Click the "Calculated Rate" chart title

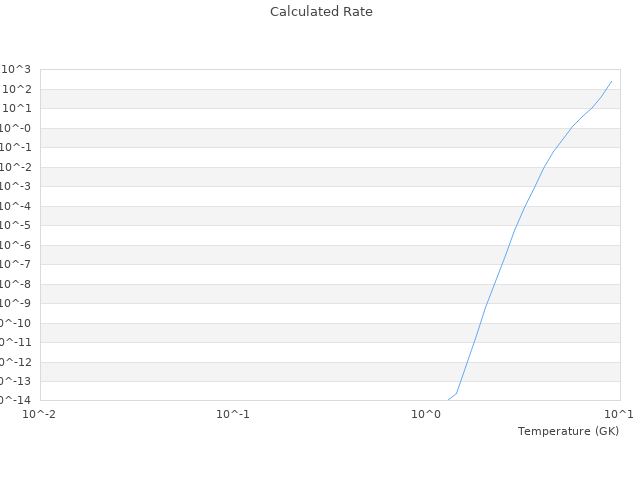click(x=320, y=12)
